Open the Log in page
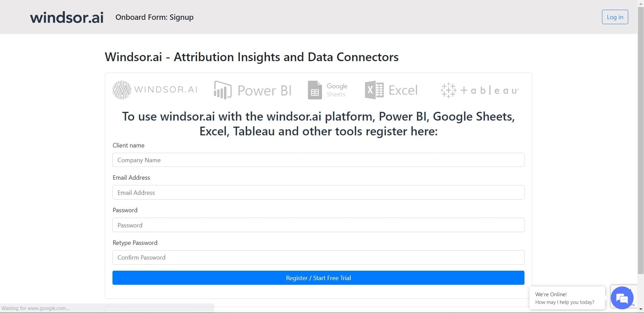This screenshot has height=313, width=644. (x=614, y=17)
